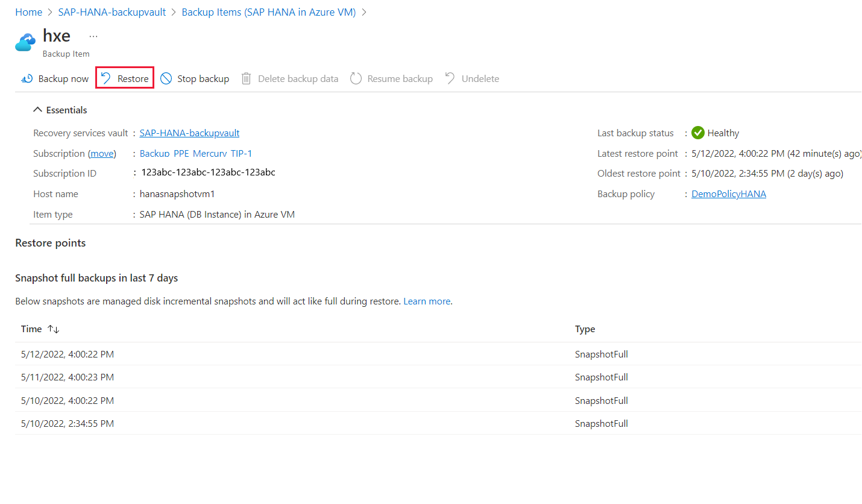Open the SAP-HANA-backupvault recovery services vault
The image size is (862, 504).
coord(189,133)
